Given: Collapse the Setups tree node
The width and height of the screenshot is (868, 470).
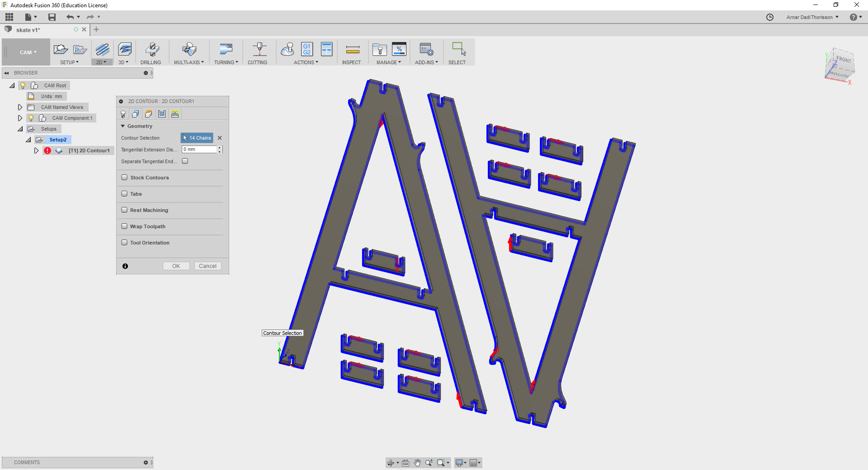Looking at the screenshot, I should coord(20,129).
